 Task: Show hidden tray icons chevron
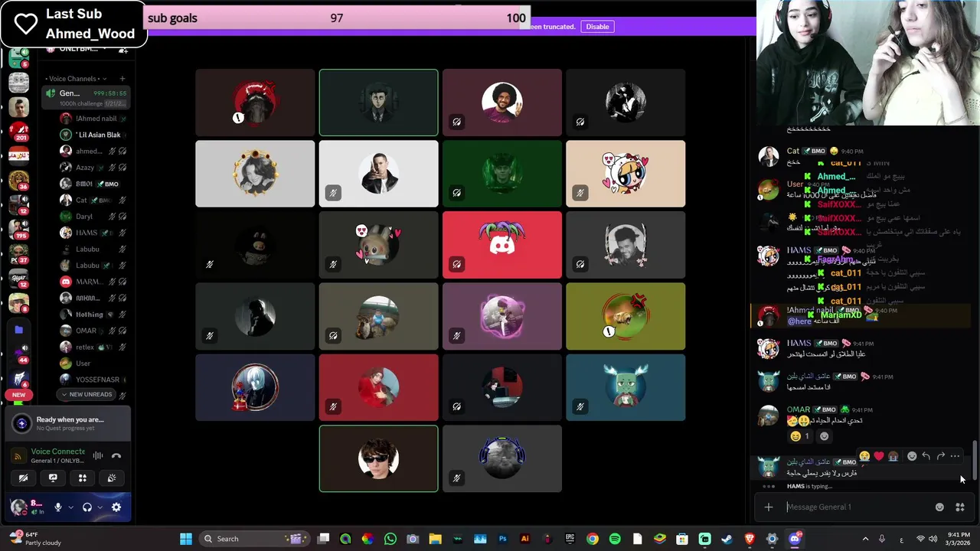pos(866,539)
